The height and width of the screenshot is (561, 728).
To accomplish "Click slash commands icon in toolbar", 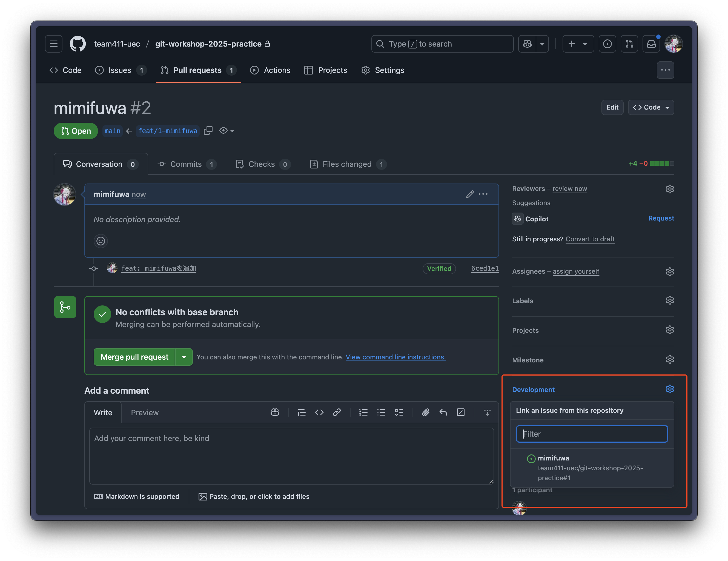I will click(x=461, y=412).
